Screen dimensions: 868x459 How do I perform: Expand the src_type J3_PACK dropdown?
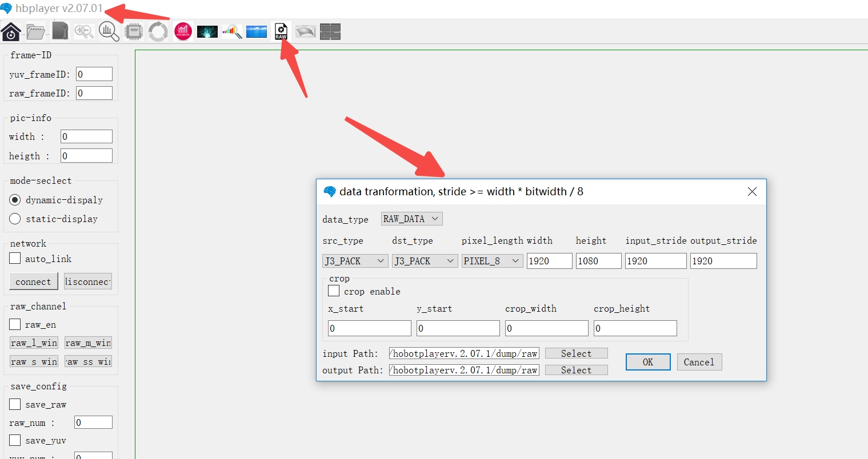coord(355,261)
